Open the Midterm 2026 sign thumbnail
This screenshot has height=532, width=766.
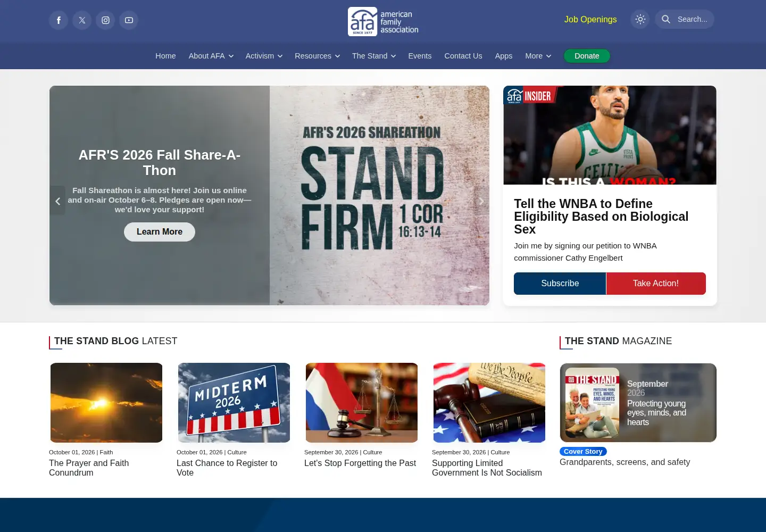point(234,403)
